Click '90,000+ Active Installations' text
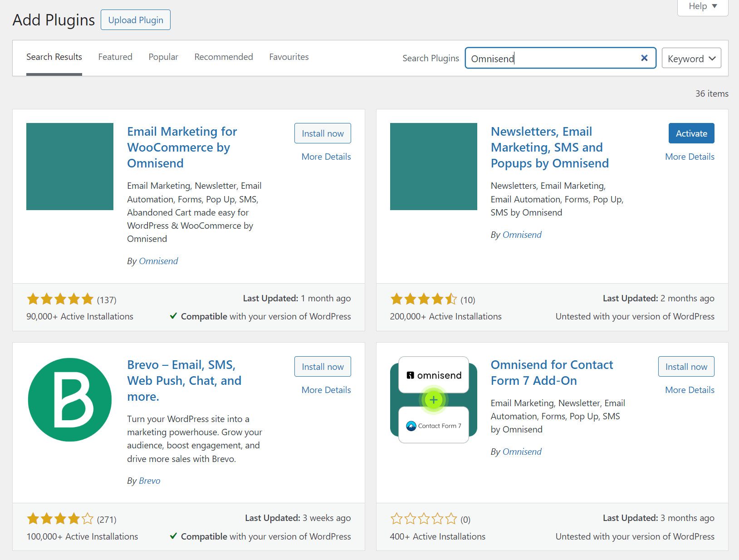Image resolution: width=739 pixels, height=560 pixels. 80,316
